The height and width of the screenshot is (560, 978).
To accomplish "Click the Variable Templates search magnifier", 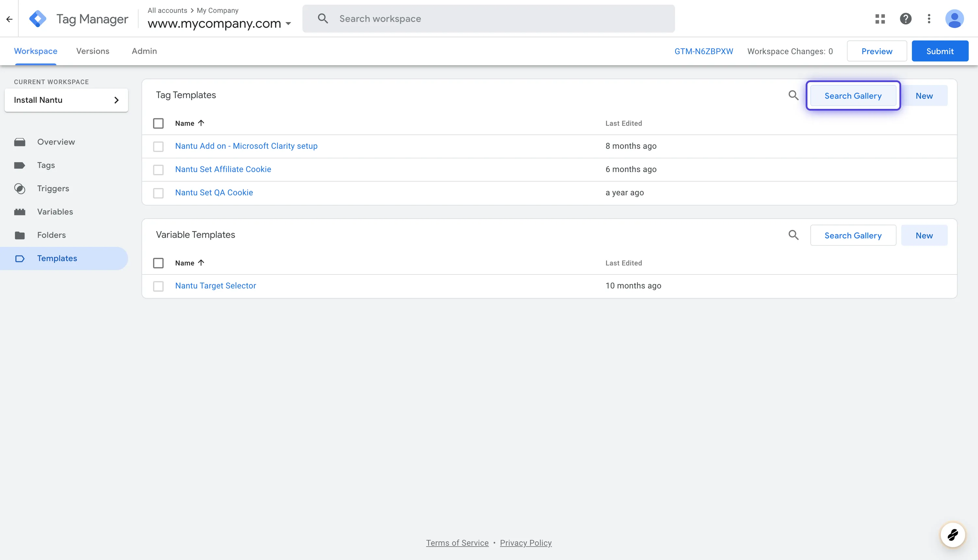I will pyautogui.click(x=793, y=235).
